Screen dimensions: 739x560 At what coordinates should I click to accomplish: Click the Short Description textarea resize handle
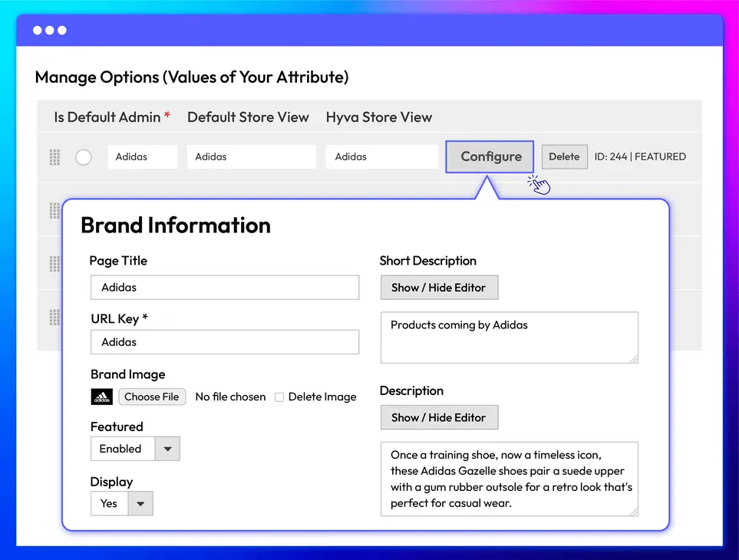[x=634, y=359]
